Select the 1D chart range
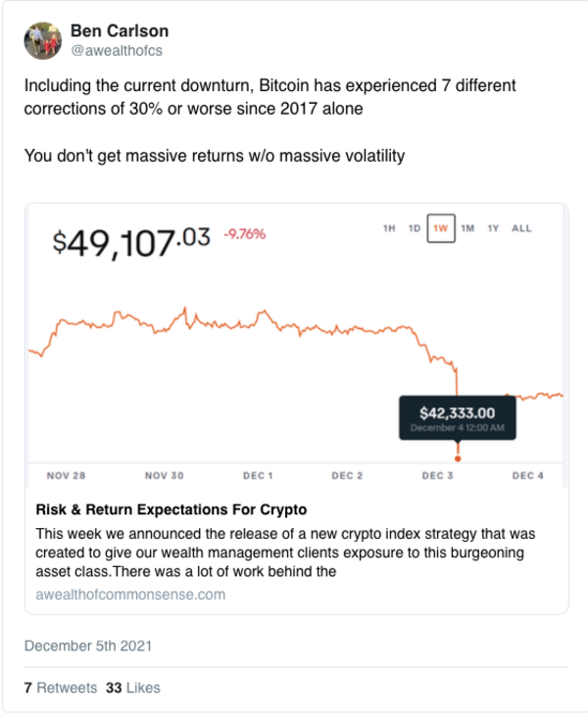 (x=415, y=228)
